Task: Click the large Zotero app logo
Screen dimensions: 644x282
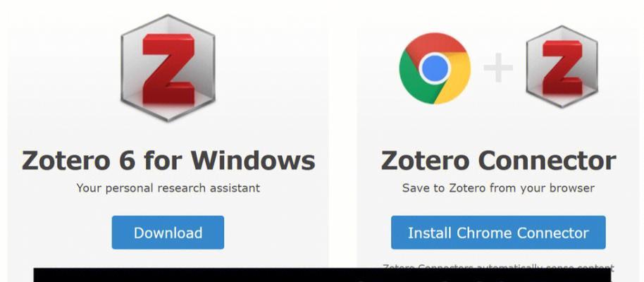Action: point(168,68)
